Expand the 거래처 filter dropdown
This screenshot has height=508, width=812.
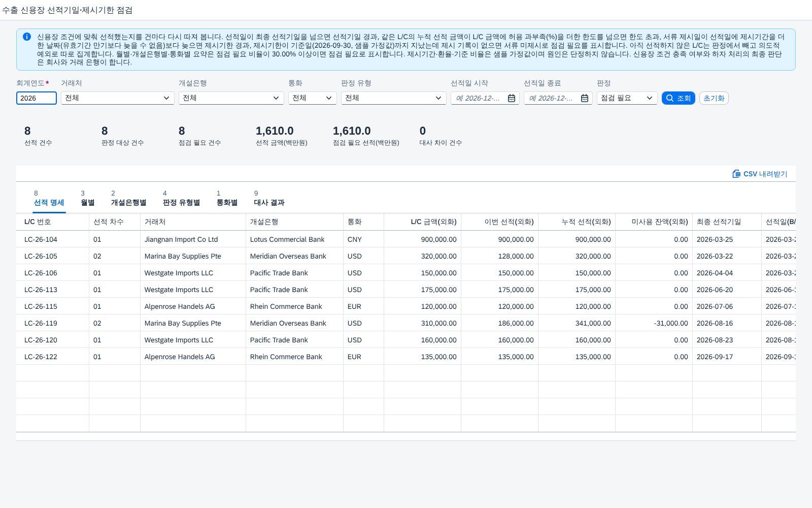pos(118,98)
